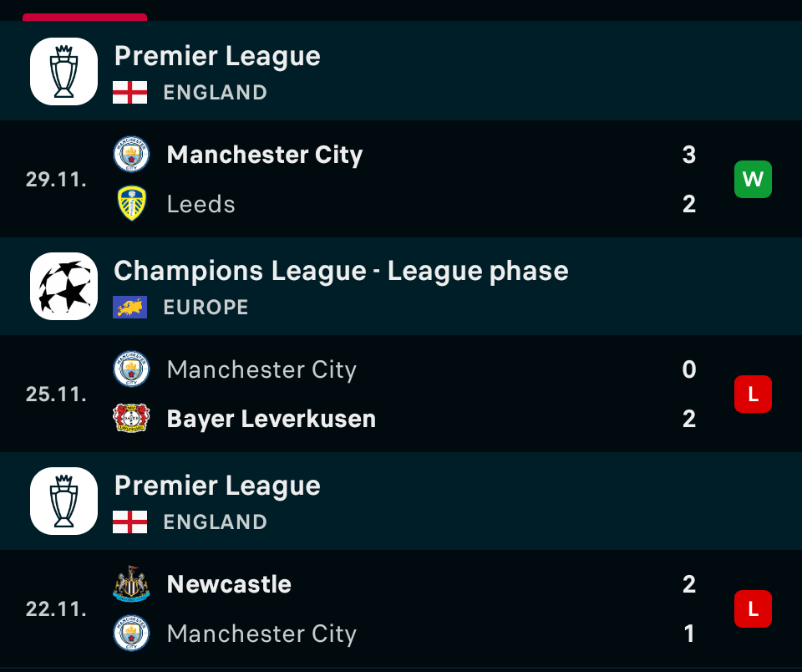
Task: Click the L badge for Newcastle match
Action: (x=753, y=609)
